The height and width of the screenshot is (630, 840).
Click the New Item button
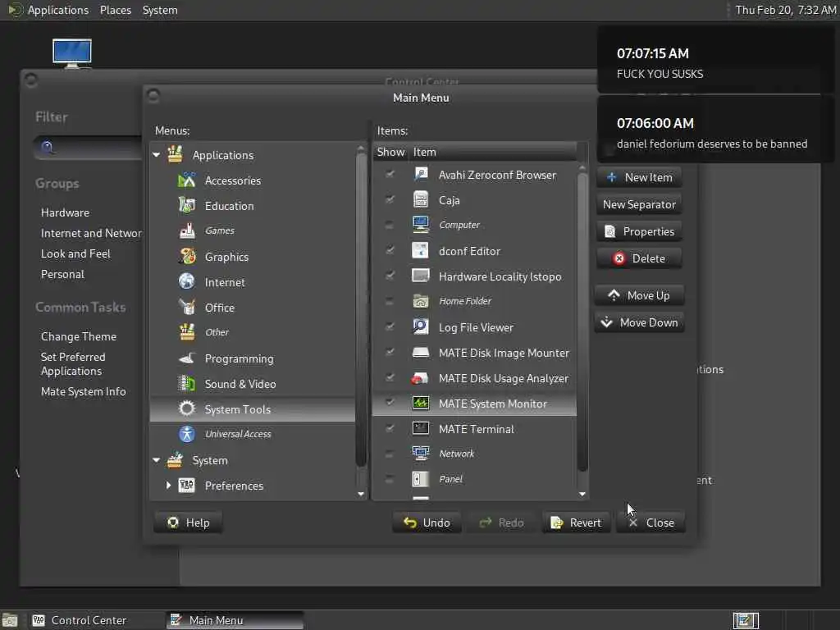639,177
